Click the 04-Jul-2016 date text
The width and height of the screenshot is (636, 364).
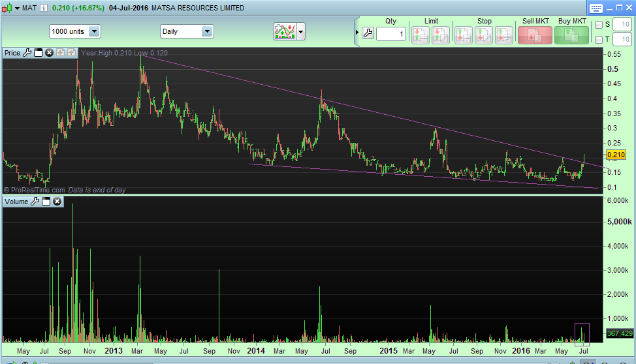coord(129,8)
